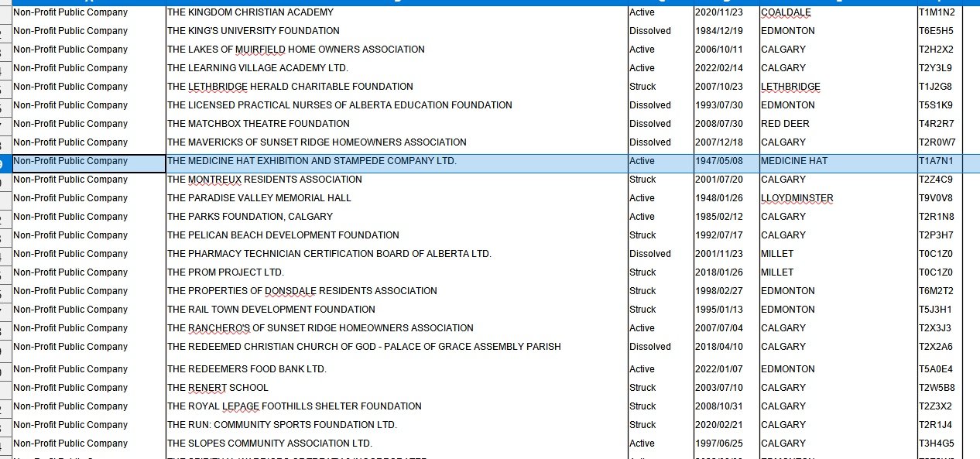Select THE SLOPES COMMUNITY ASSOCIATION LTD. cell
The height and width of the screenshot is (459, 980).
pyautogui.click(x=396, y=444)
